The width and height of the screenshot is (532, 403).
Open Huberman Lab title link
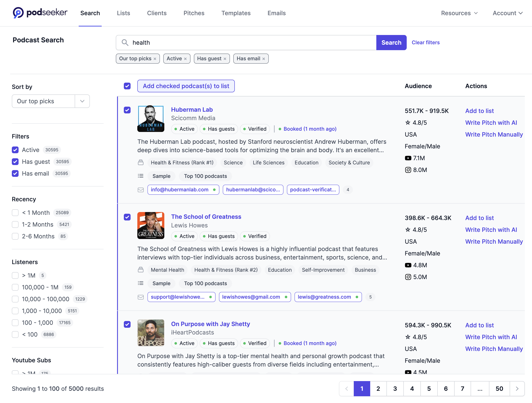pos(192,110)
